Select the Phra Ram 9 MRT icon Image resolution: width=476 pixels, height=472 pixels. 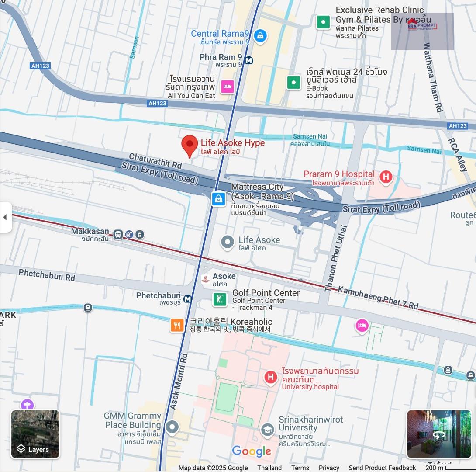pyautogui.click(x=249, y=60)
